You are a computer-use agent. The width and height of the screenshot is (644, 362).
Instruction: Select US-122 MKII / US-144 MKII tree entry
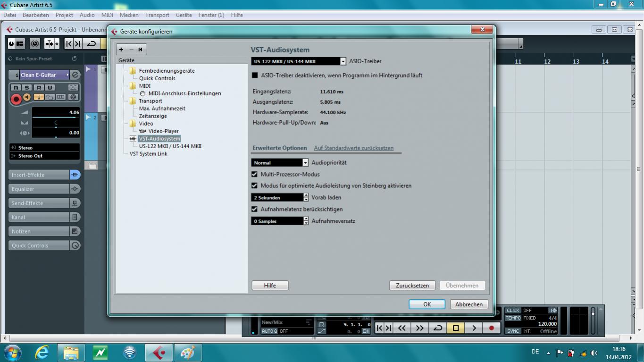pos(170,146)
